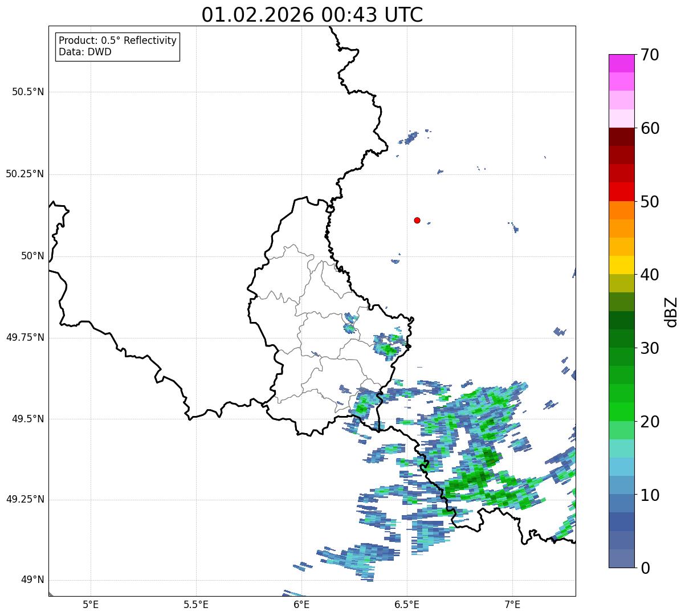
Task: Click the dBZ colorbar axis label
Action: click(671, 312)
